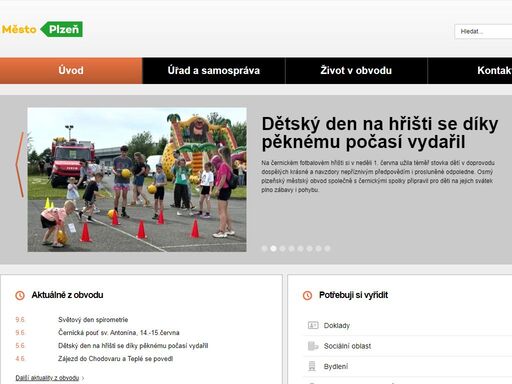
Task: Click the icon next to Sociální oblast
Action: click(x=313, y=346)
